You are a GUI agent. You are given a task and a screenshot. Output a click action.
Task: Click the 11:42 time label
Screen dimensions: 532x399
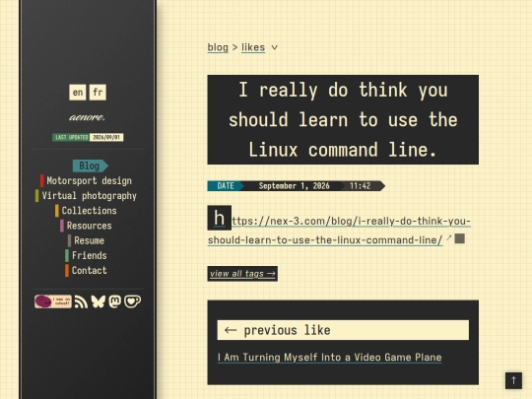pos(360,186)
